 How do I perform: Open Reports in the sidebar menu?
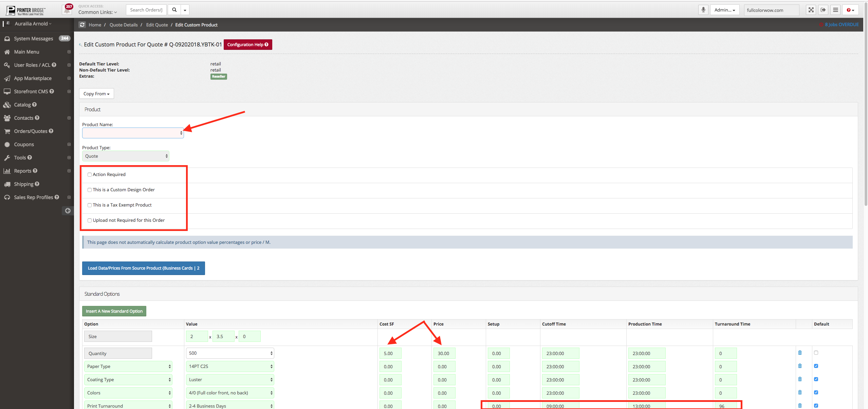point(22,171)
